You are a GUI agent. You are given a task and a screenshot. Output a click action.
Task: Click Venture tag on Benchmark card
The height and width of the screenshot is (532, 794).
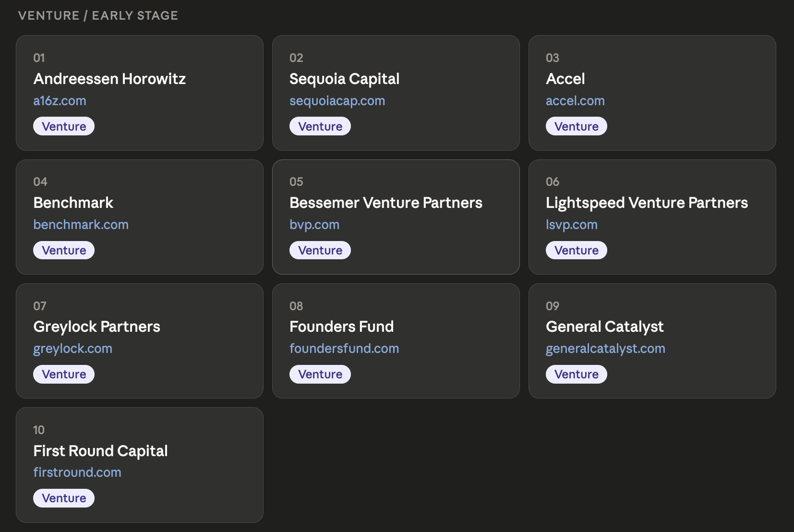point(64,250)
